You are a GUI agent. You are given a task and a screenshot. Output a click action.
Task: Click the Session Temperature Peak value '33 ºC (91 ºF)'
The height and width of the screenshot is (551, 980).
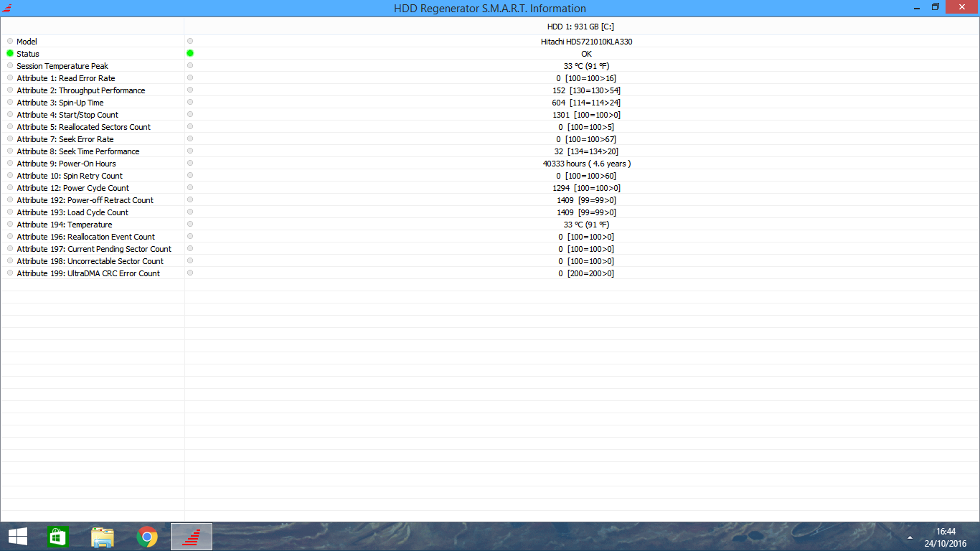coord(586,66)
